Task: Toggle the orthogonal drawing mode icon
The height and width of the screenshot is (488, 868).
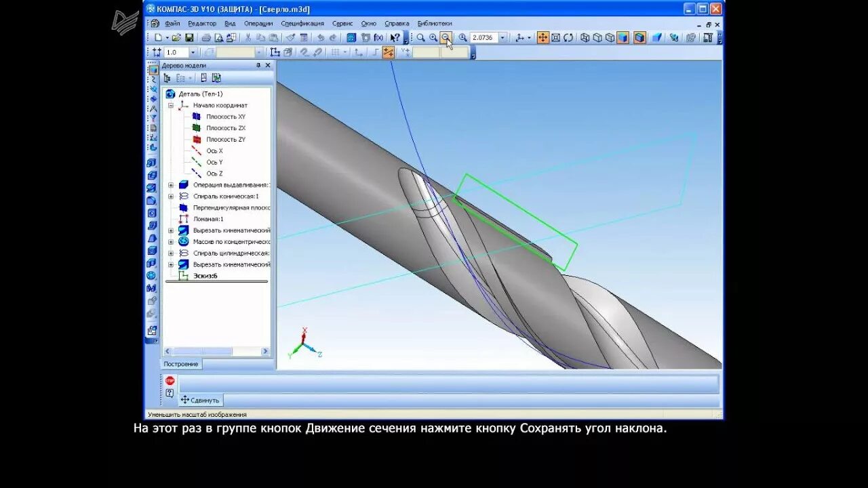Action: click(x=375, y=52)
